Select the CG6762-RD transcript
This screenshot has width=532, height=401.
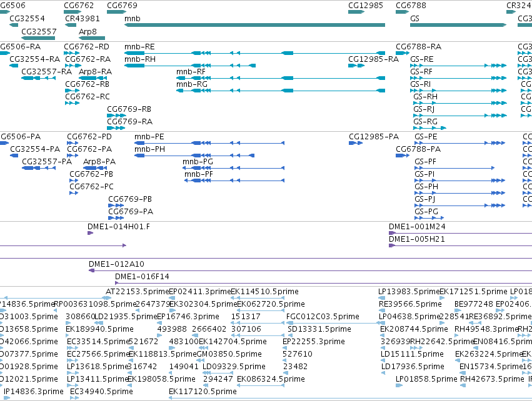coord(72,53)
